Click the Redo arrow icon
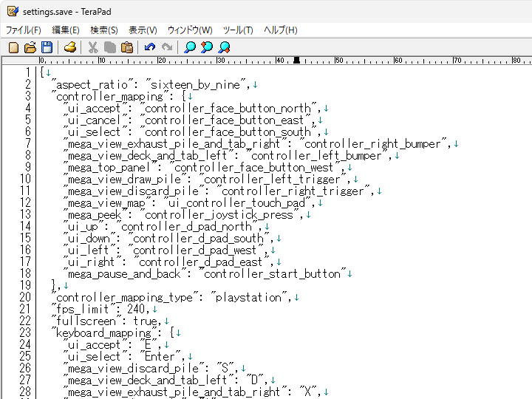532x399 pixels. [167, 47]
